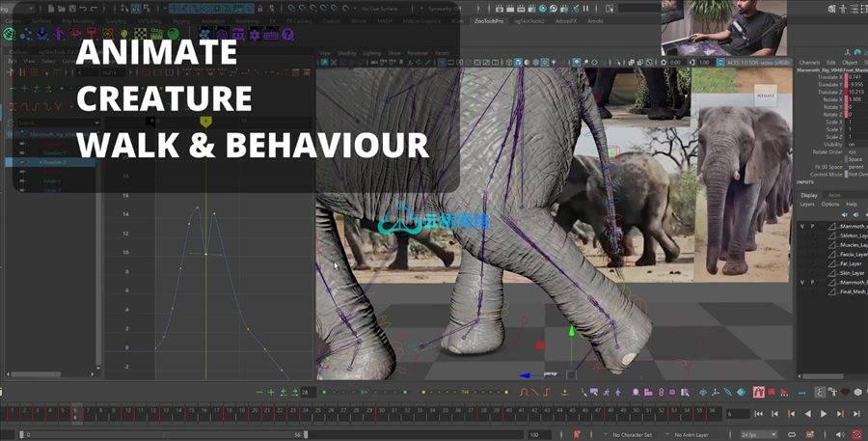Step to next keyframe button

(x=840, y=414)
